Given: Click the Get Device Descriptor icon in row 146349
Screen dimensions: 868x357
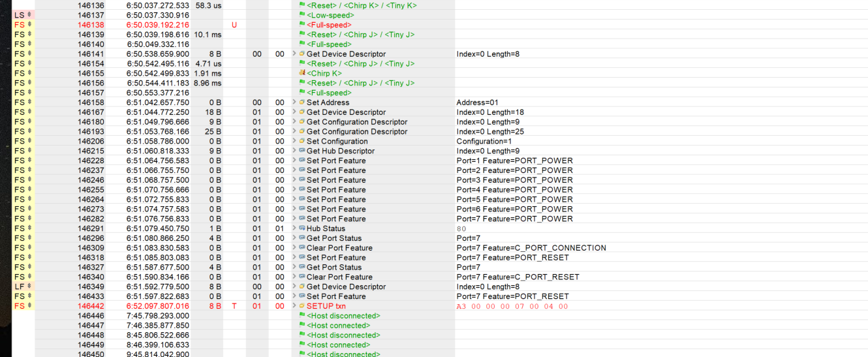Looking at the screenshot, I should tap(302, 287).
